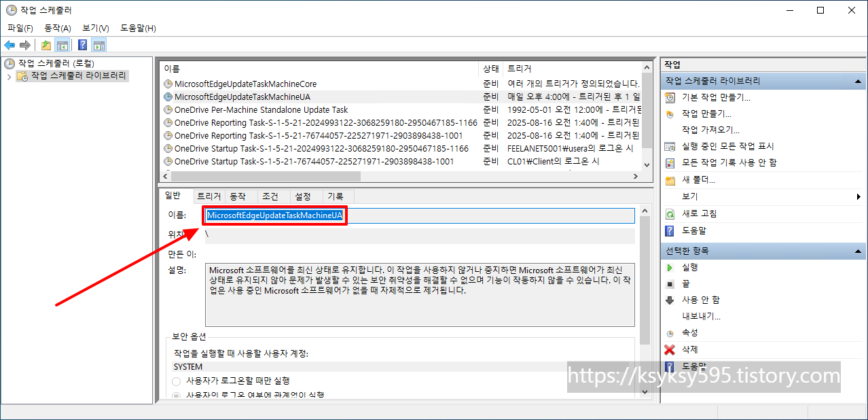
Task: Click task list scroll right arrow
Action: coord(636,176)
